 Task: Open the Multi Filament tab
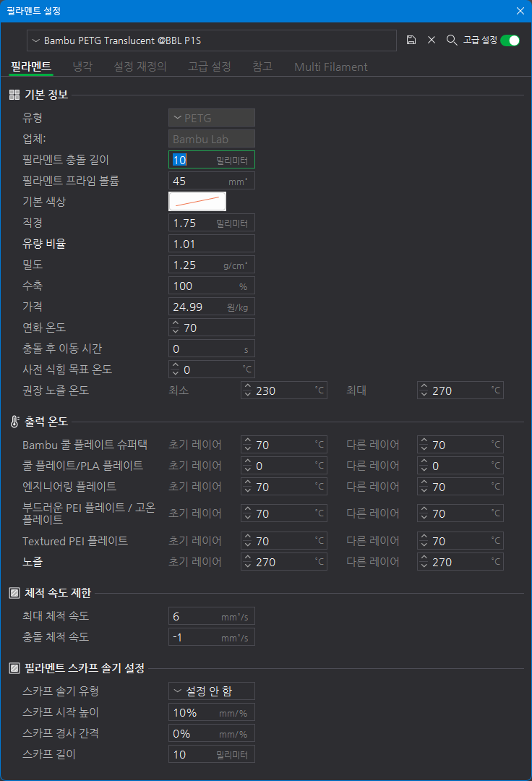click(331, 67)
